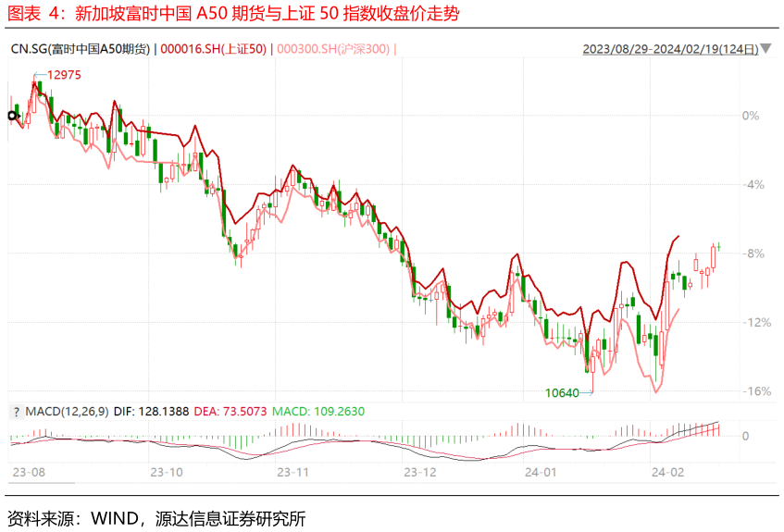Click the 12975 high price marker
This screenshot has width=784, height=532.
click(x=64, y=75)
